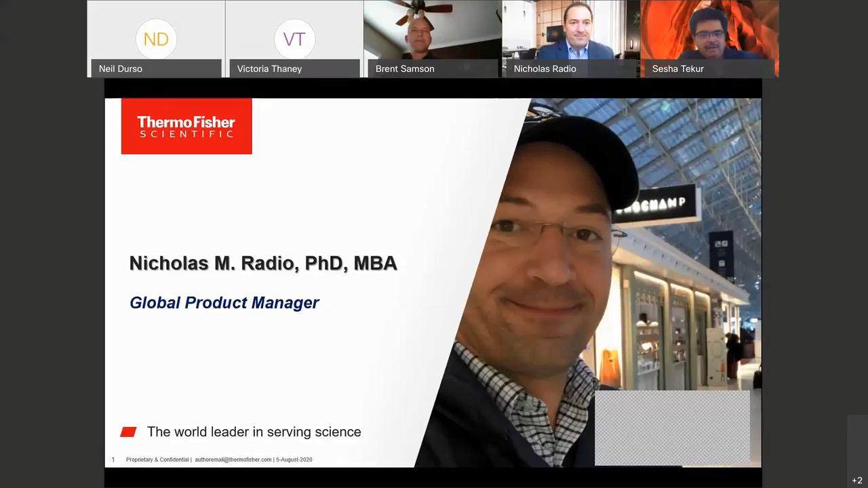This screenshot has width=868, height=488.
Task: Click the Brent Samson name label
Action: click(405, 68)
